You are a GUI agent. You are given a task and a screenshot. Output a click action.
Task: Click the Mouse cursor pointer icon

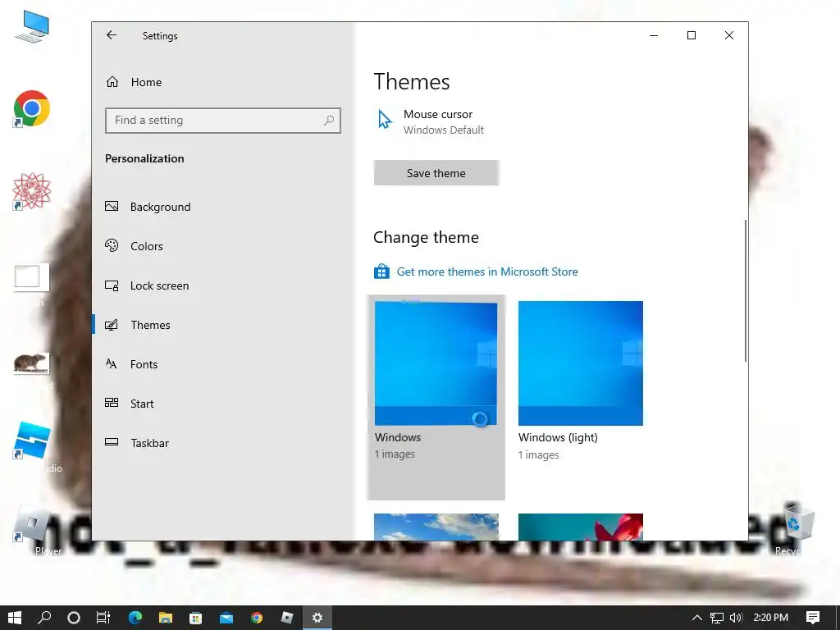(385, 120)
